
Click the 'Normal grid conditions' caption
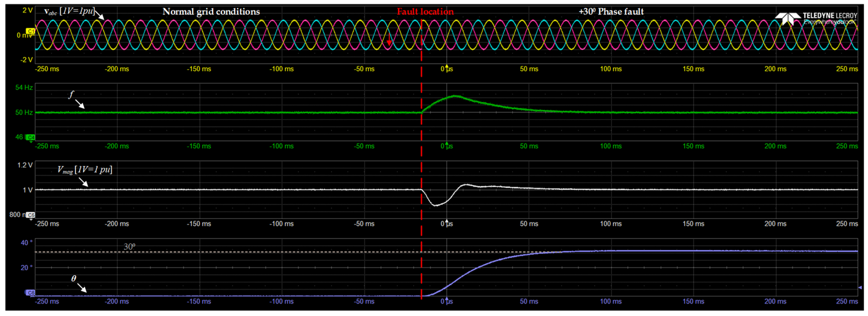(x=211, y=12)
